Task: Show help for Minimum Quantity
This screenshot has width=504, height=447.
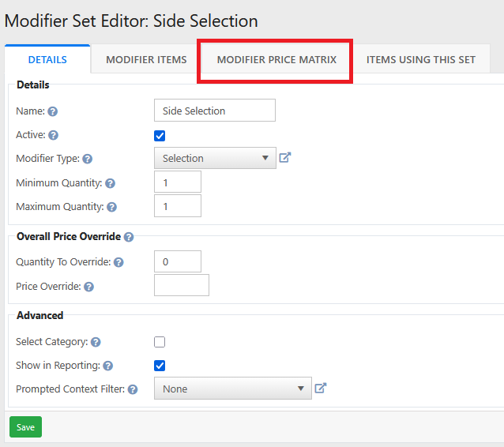Action: (x=111, y=183)
